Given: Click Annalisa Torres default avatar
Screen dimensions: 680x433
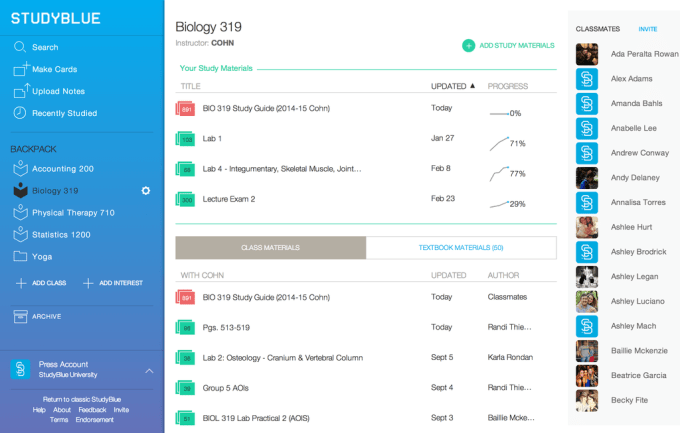Looking at the screenshot, I should pos(587,203).
